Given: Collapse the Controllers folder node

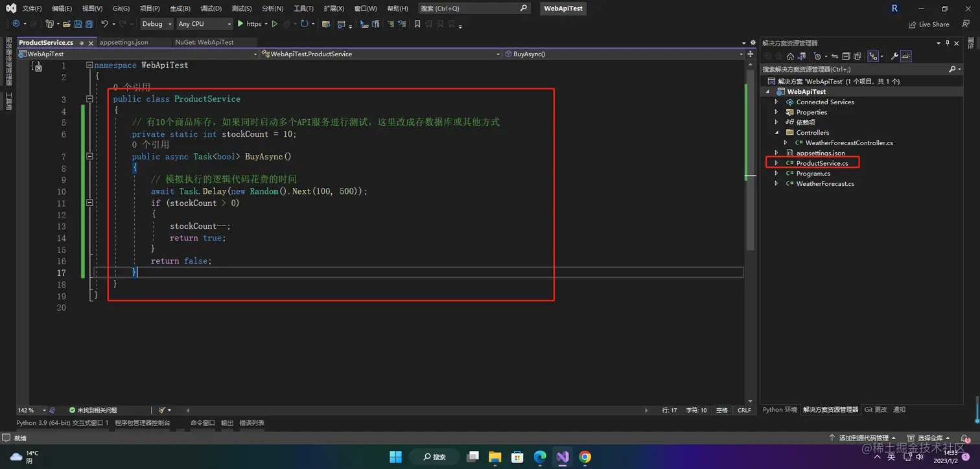Looking at the screenshot, I should click(x=776, y=133).
